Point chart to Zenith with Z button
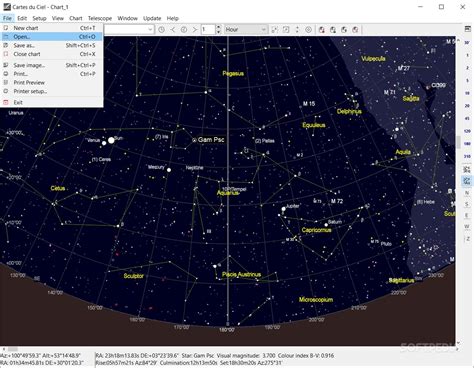Screen dimensions: 474x368 coord(467,239)
